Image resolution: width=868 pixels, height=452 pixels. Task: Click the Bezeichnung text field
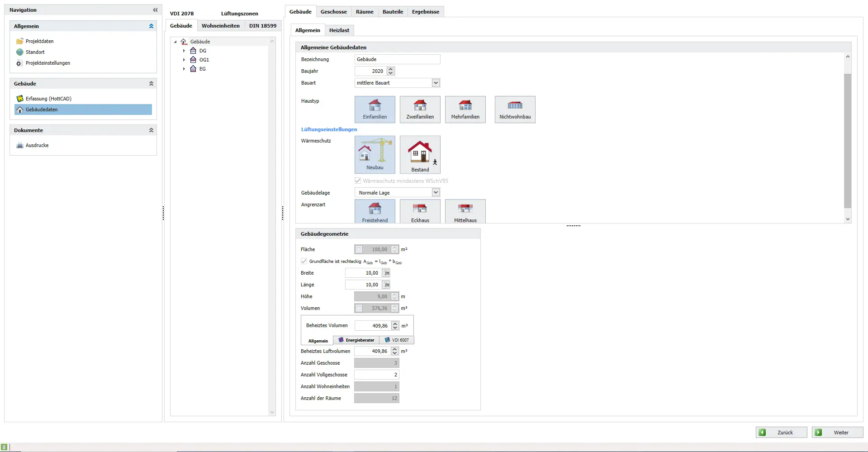(397, 59)
